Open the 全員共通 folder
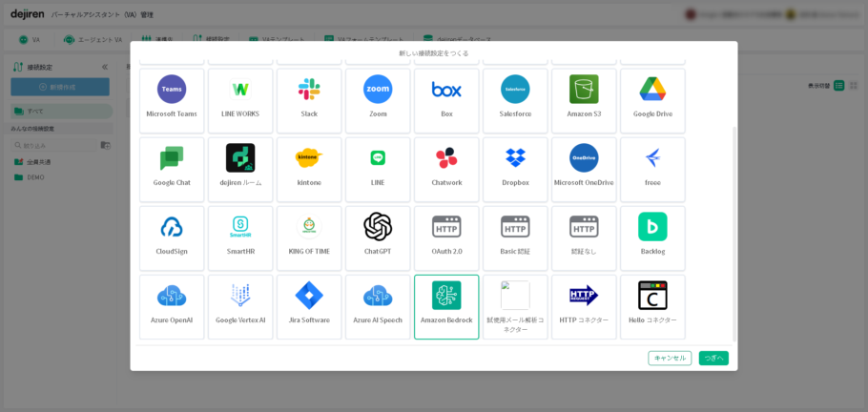Screen dimensions: 868x412 (33, 162)
